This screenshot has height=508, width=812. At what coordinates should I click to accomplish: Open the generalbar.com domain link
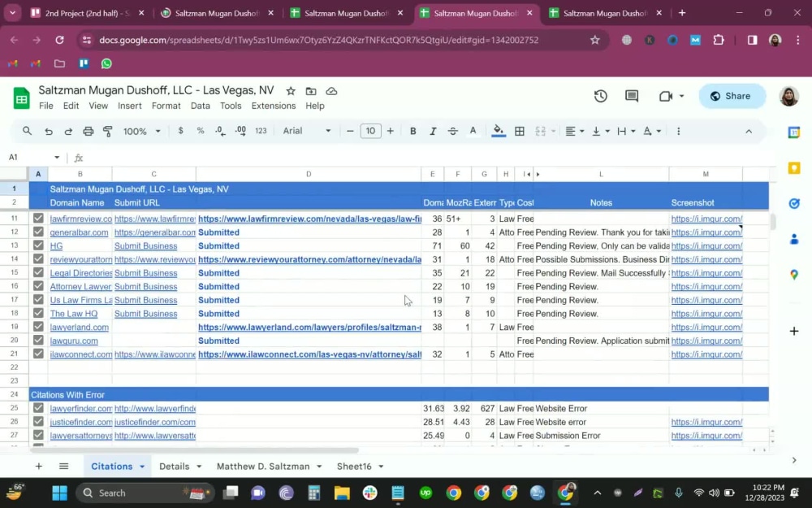tap(80, 232)
